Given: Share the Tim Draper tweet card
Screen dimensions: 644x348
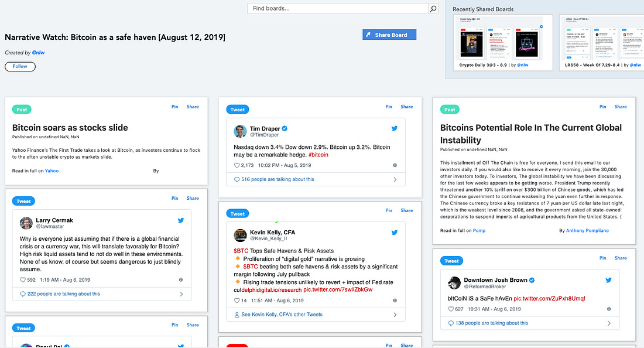Looking at the screenshot, I should point(407,107).
